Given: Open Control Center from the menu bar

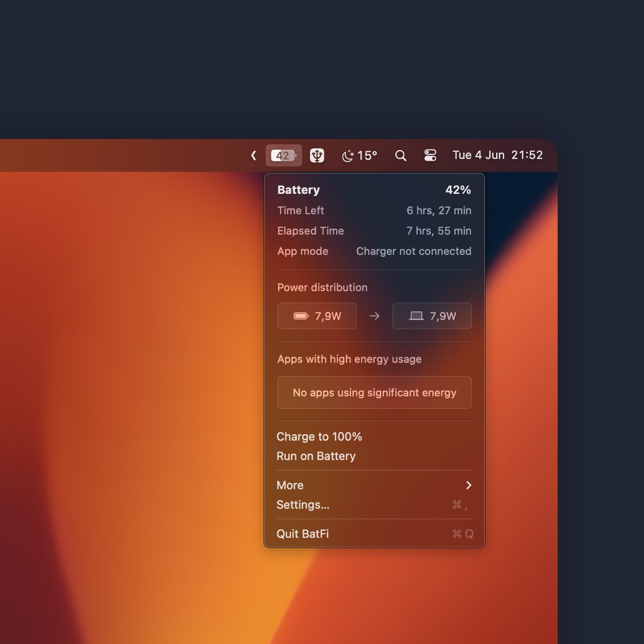Looking at the screenshot, I should [430, 155].
